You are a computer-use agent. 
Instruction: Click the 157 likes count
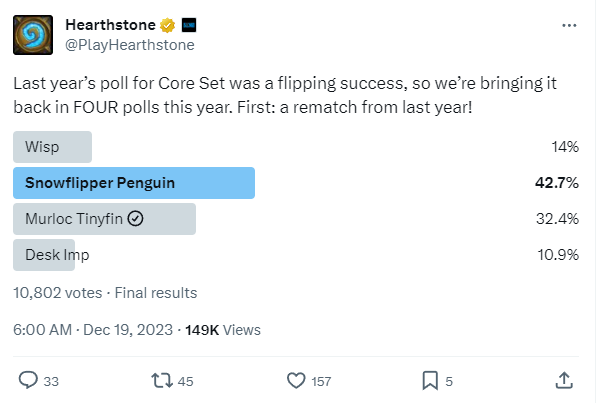point(321,381)
